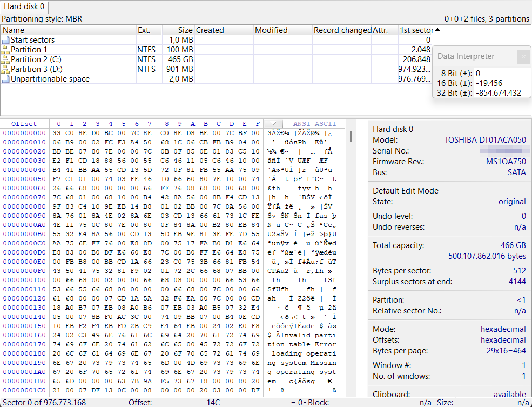Screen dimensions: 532x407
Task: Click the SATA bus value
Action: [517, 172]
